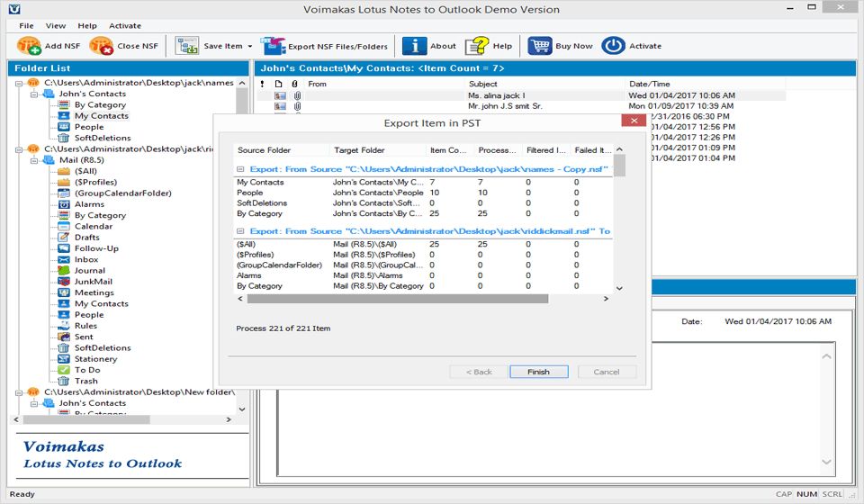Open the File menu
This screenshot has width=864, height=504.
26,25
